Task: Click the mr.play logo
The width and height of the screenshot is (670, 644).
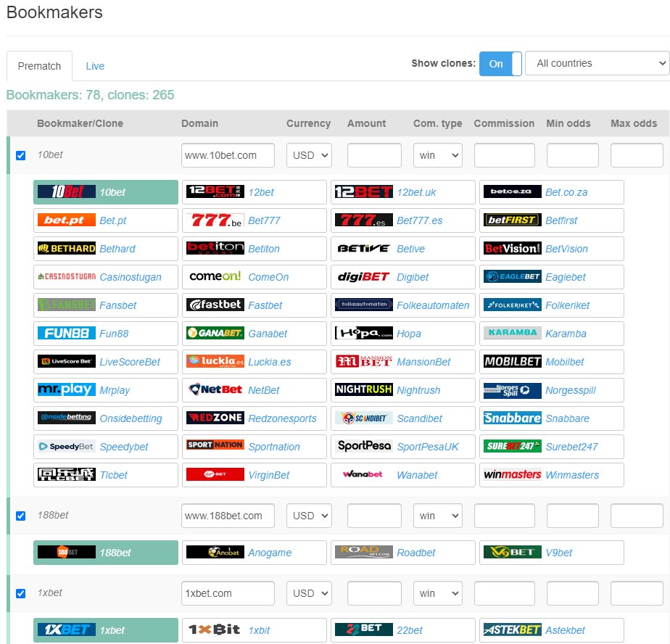Action: click(66, 389)
